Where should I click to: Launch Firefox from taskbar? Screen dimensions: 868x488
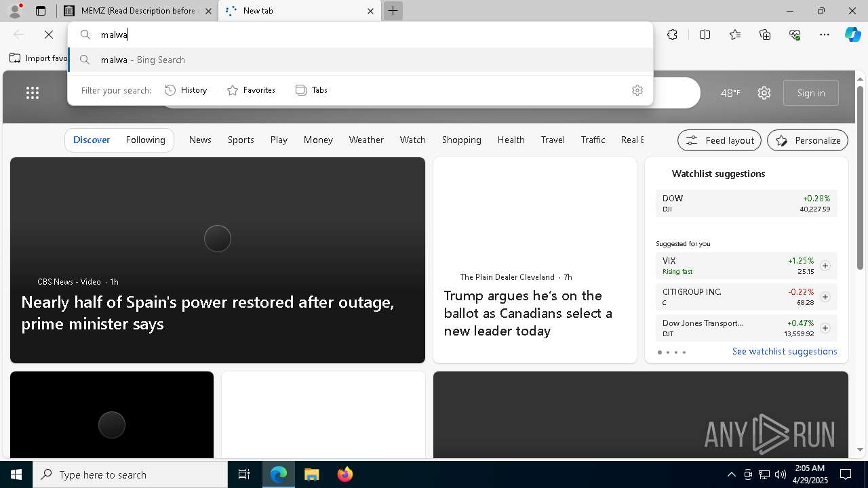click(345, 474)
